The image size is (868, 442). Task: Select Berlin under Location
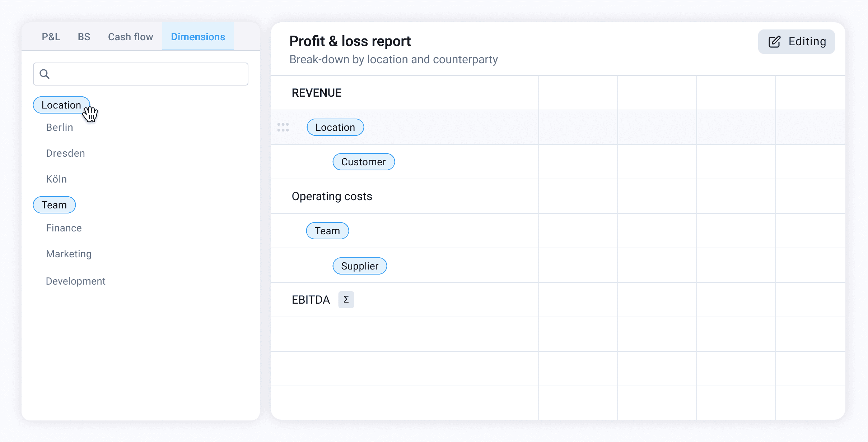[60, 127]
